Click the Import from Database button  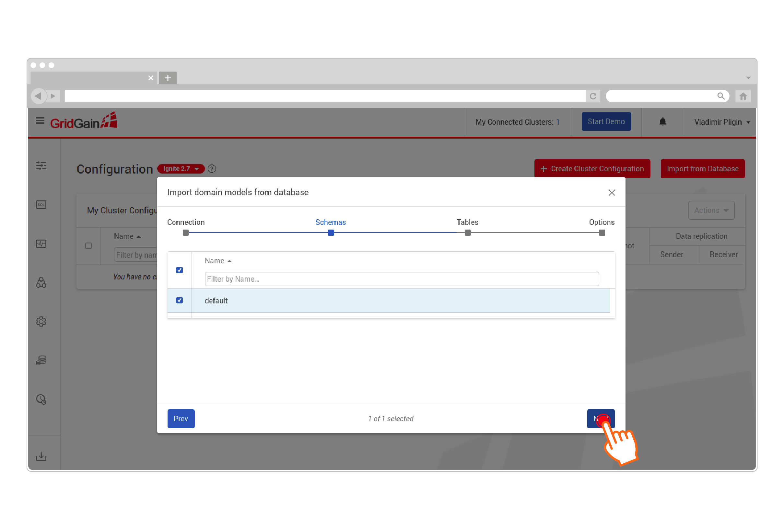coord(702,169)
